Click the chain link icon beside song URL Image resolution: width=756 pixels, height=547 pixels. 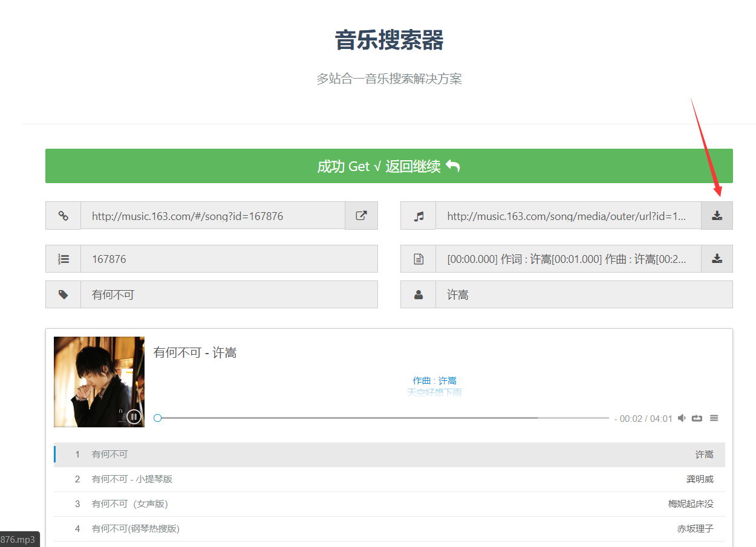click(x=63, y=216)
